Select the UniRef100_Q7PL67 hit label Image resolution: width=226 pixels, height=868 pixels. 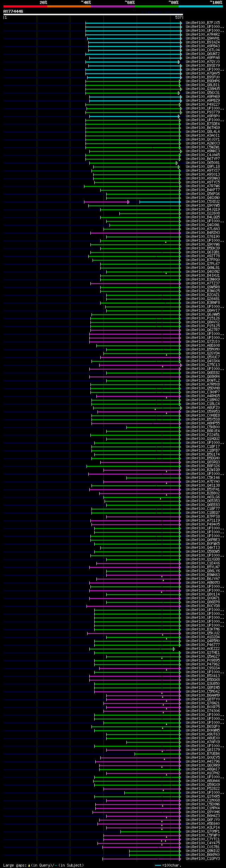(x=203, y=264)
